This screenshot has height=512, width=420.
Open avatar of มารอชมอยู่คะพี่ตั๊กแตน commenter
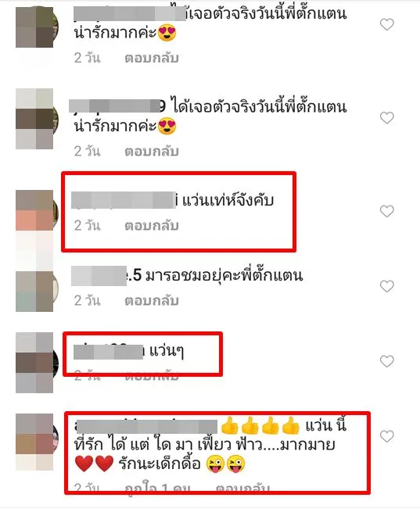37,292
